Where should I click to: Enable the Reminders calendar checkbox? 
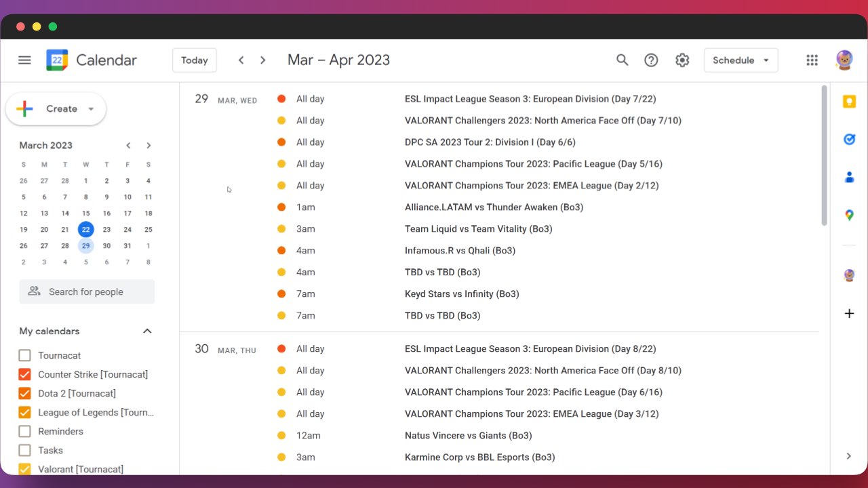coord(25,431)
